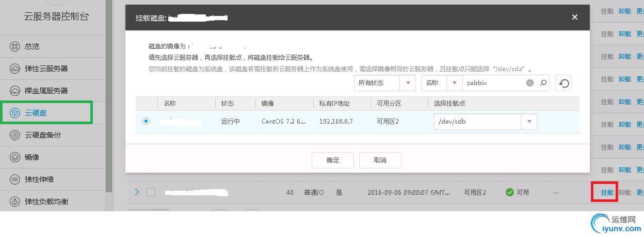Screen dimensions: 644x237
Task: Clear the zabbix search text with the x icon
Action: pyautogui.click(x=529, y=83)
